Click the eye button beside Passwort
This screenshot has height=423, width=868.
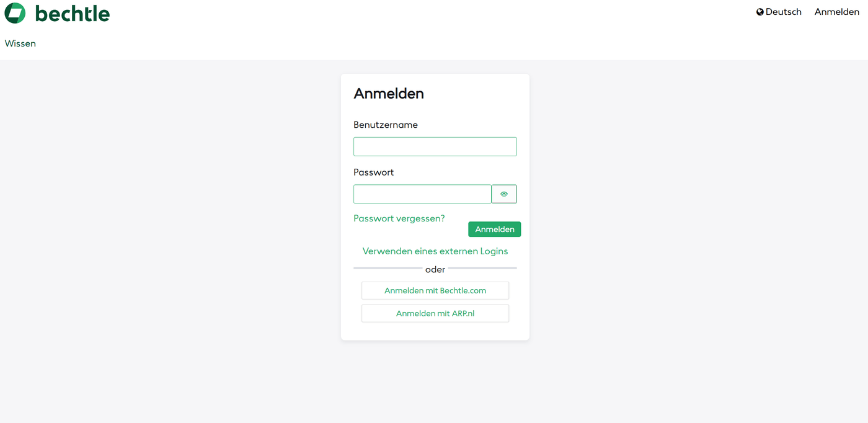(x=504, y=194)
